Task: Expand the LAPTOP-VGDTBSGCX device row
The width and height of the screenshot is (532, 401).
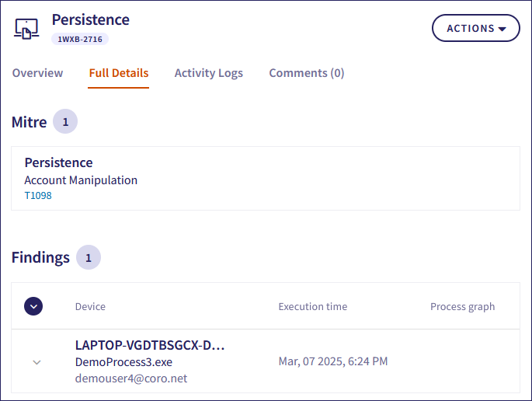Action: (37, 362)
